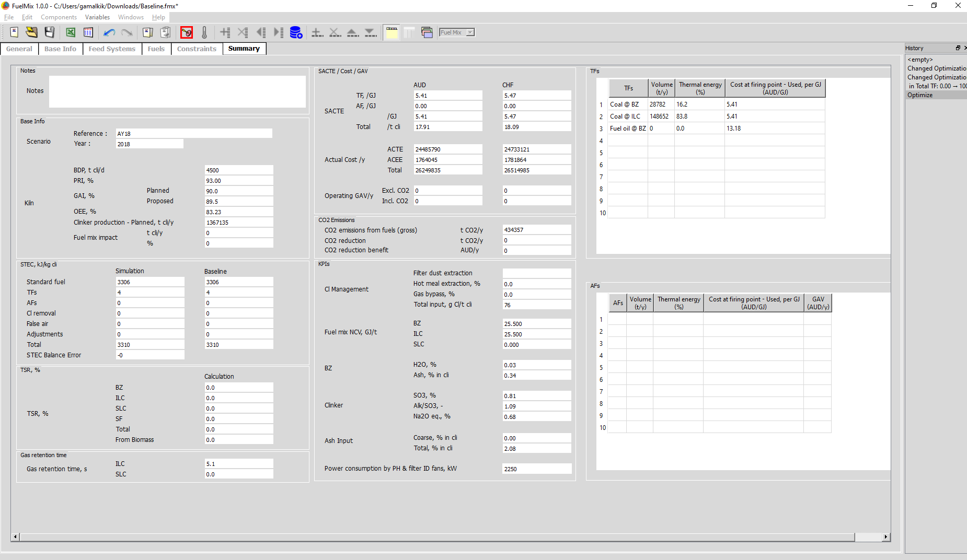Viewport: 967px width, 560px height.
Task: Click Volume column header in TFs table
Action: [x=662, y=88]
